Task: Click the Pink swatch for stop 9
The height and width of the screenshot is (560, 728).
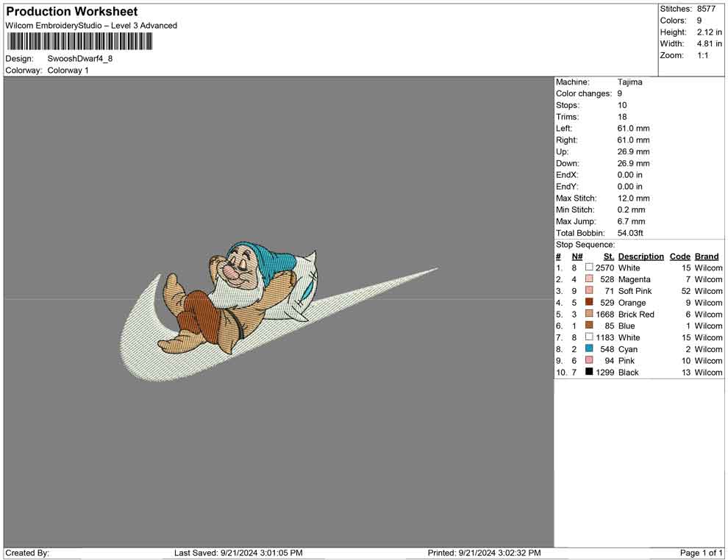Action: tap(589, 360)
